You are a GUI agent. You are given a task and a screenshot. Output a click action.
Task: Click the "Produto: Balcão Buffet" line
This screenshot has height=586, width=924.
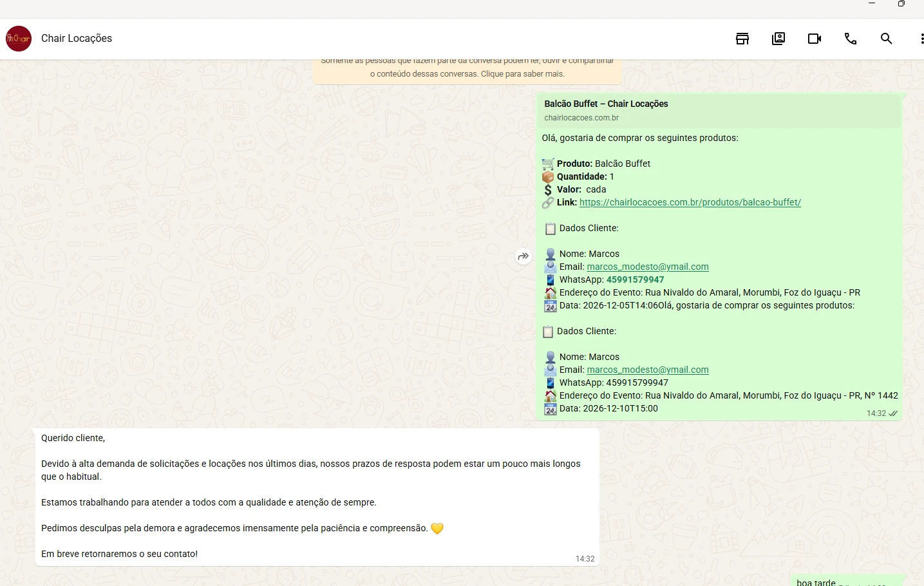(596, 164)
